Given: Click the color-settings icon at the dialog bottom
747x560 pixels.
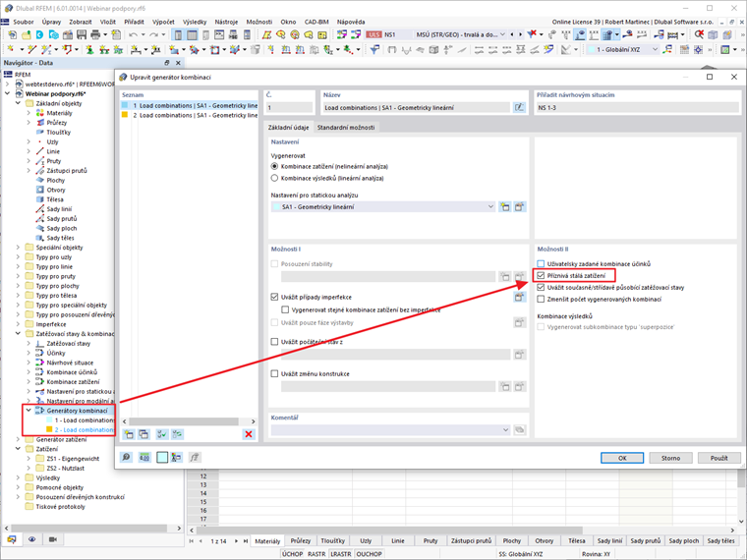Looking at the screenshot, I should click(177, 458).
